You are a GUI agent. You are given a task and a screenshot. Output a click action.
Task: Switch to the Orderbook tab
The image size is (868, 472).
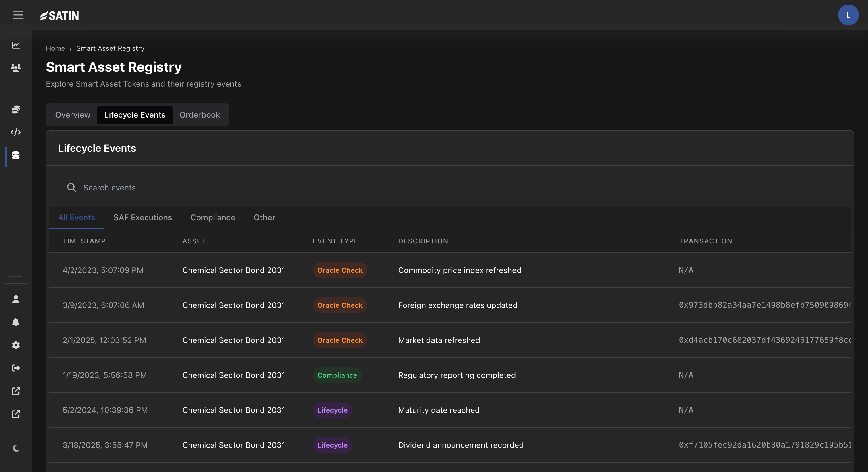[x=199, y=115]
